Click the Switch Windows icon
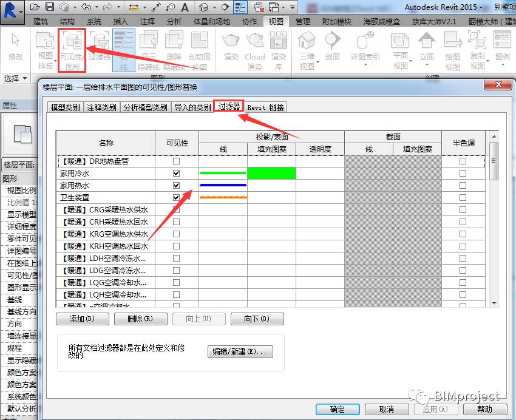The image size is (516, 420). coord(274,7)
